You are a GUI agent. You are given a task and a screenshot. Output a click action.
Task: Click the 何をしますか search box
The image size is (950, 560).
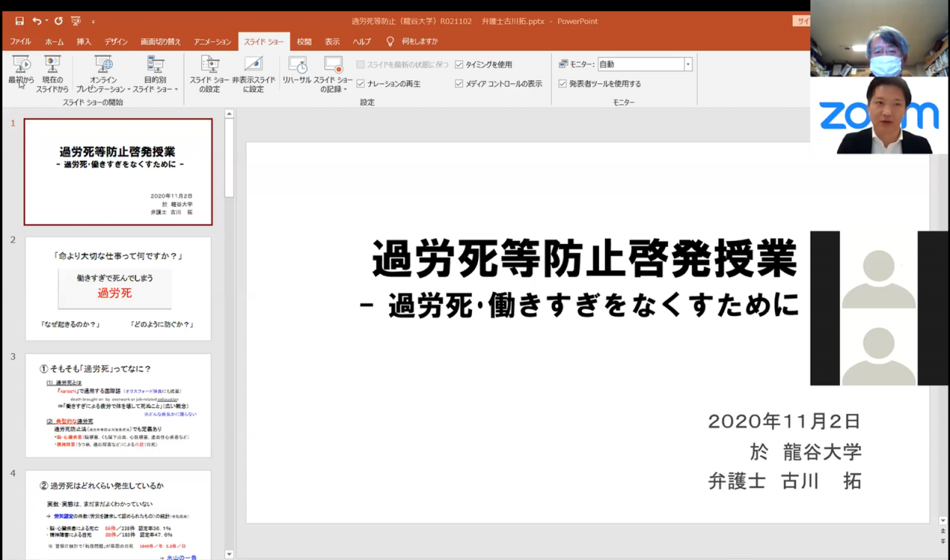point(419,42)
